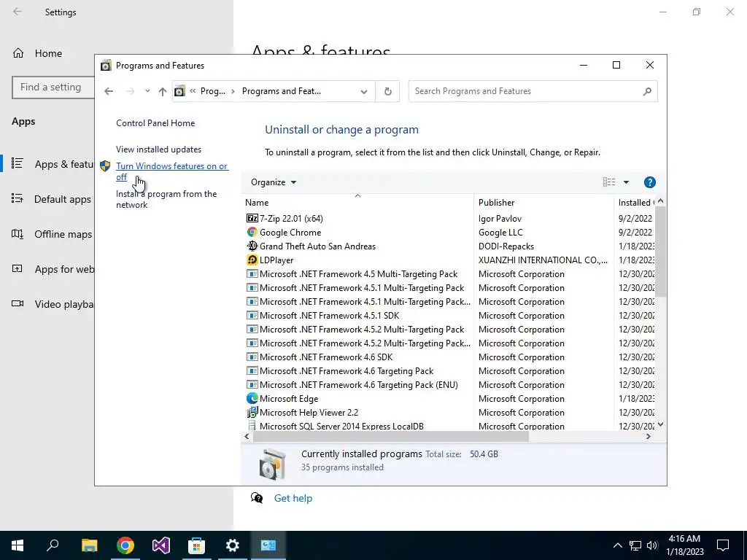
Task: Click the Microsoft Help Viewer 2.2 icon
Action: (x=252, y=413)
